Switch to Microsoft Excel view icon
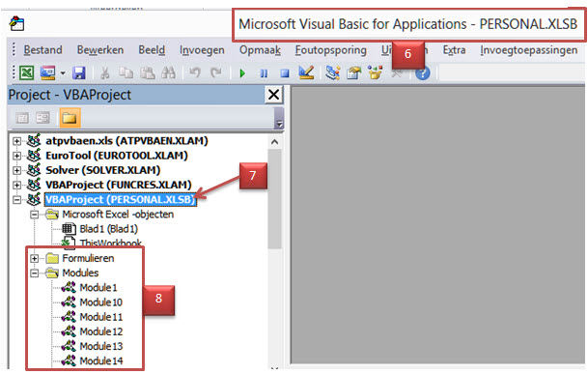The width and height of the screenshot is (588, 374). (27, 72)
